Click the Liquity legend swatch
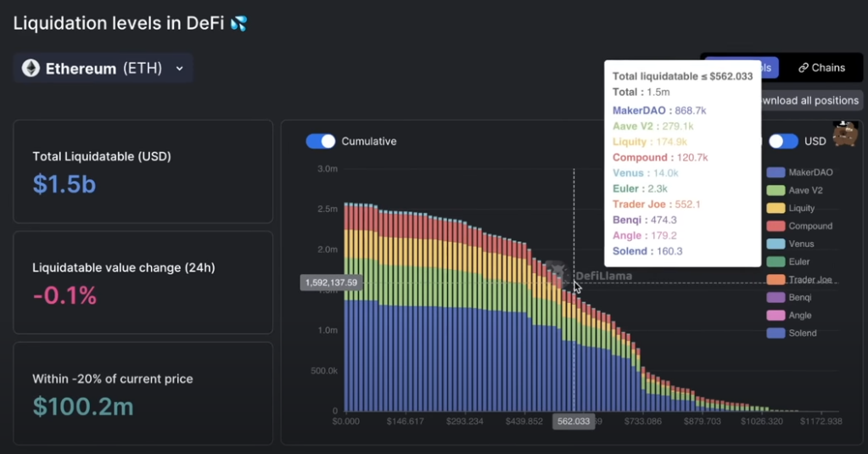 click(x=775, y=208)
